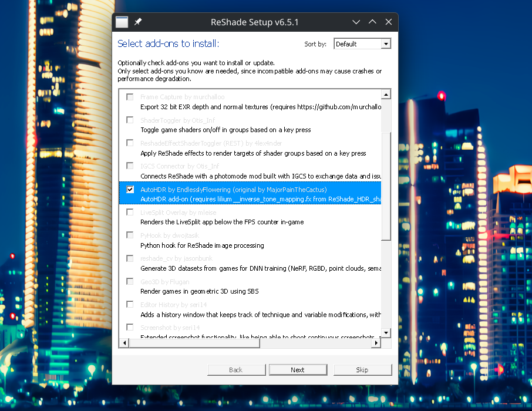Click the list's scroll up arrow
This screenshot has height=411, width=532.
click(386, 94)
